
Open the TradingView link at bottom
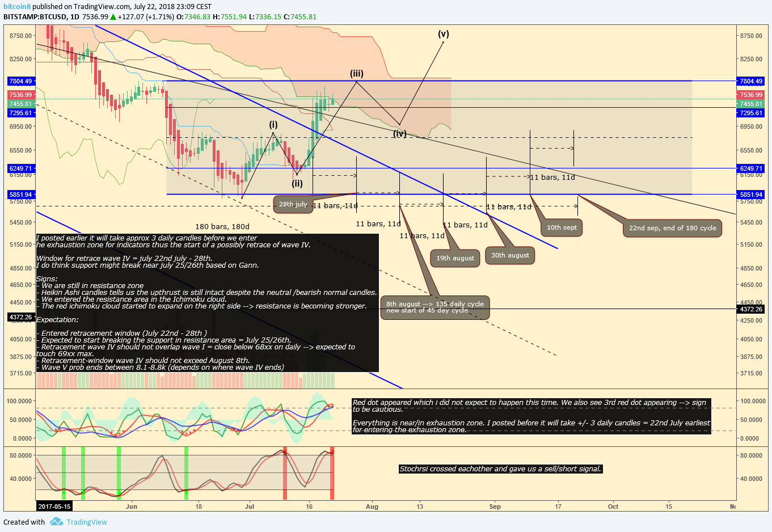click(x=87, y=522)
